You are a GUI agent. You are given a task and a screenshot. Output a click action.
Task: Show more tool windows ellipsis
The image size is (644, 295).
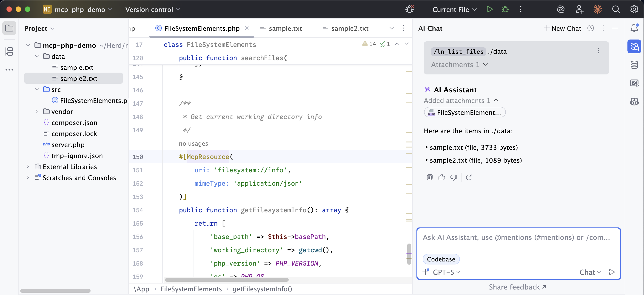[x=9, y=70]
